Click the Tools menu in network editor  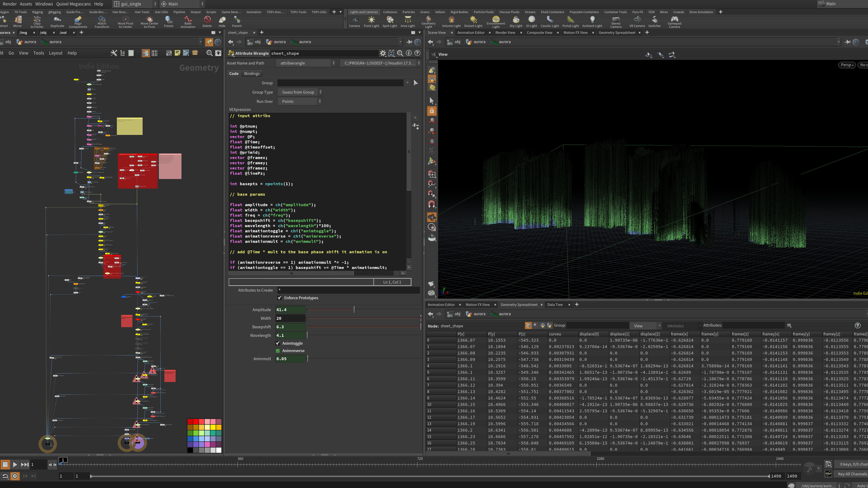39,53
